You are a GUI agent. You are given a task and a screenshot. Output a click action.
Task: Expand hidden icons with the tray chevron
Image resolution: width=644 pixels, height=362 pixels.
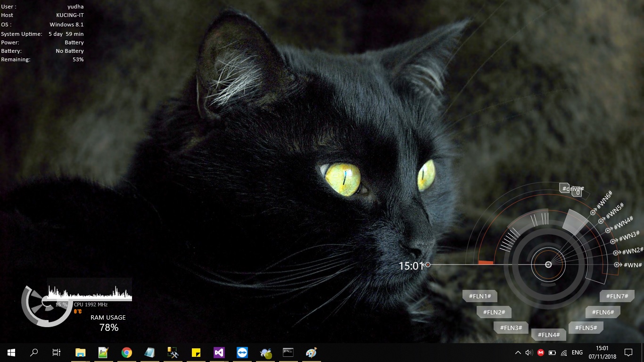[x=518, y=352]
